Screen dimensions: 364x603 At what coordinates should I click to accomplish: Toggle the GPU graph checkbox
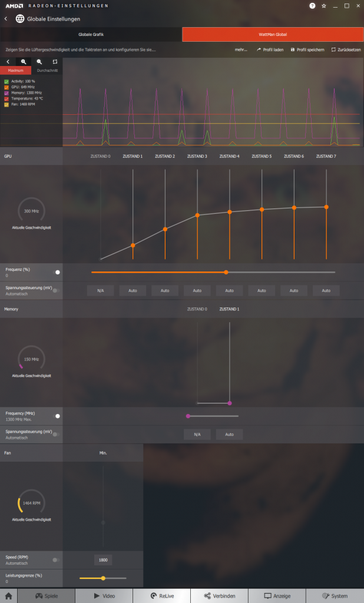pyautogui.click(x=6, y=87)
